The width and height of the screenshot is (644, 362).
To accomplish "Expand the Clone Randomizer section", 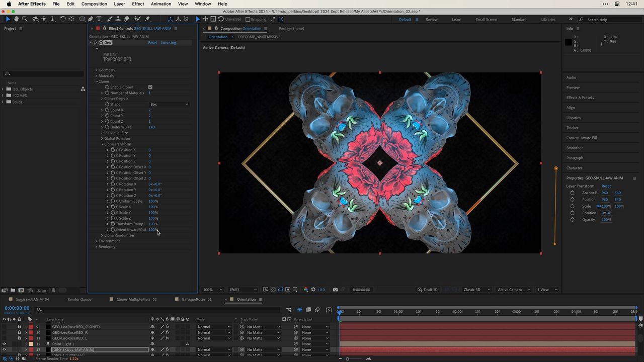I will (x=102, y=235).
